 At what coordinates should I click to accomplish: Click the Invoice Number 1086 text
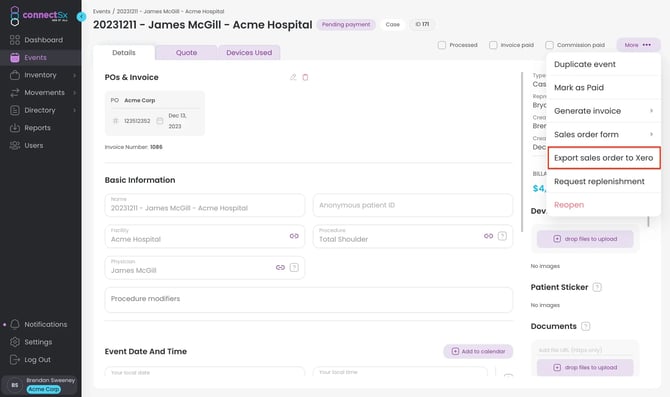click(133, 147)
